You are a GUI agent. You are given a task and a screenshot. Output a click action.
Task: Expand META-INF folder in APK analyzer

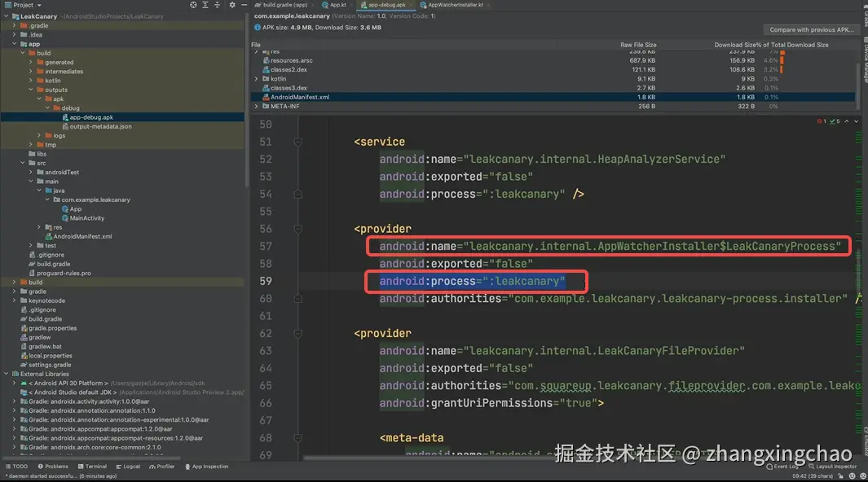(256, 106)
